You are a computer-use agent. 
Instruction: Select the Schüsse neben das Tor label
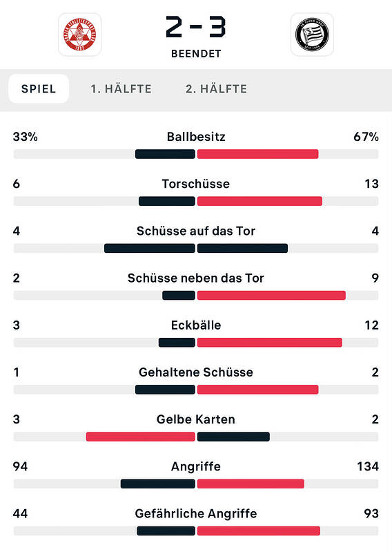[x=196, y=278]
